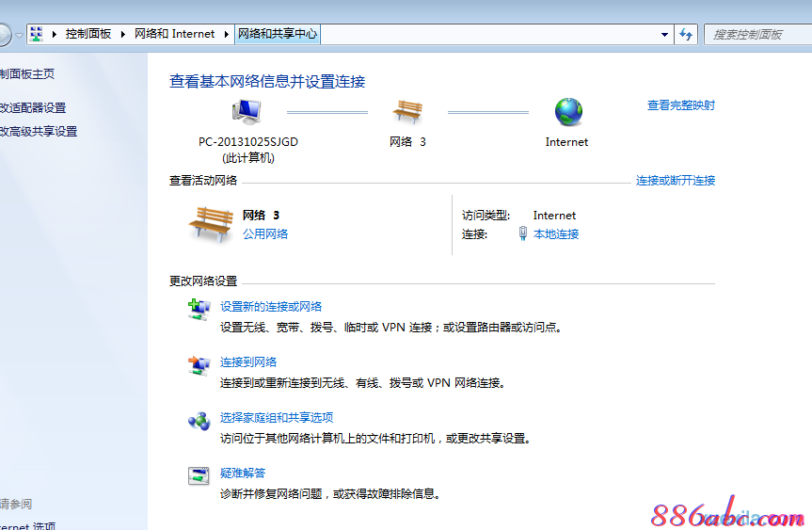Click the PC-20131025SJGD computer icon
Image resolution: width=812 pixels, height=530 pixels.
pos(247,112)
